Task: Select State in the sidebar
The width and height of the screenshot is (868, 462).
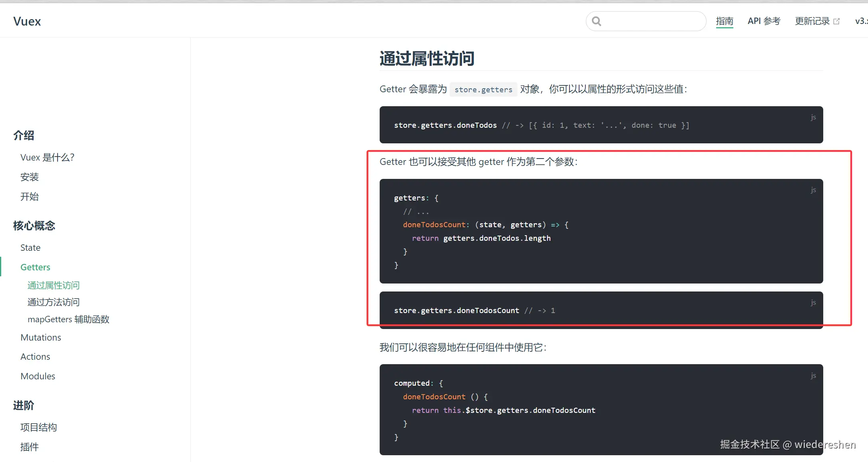Action: click(x=30, y=248)
